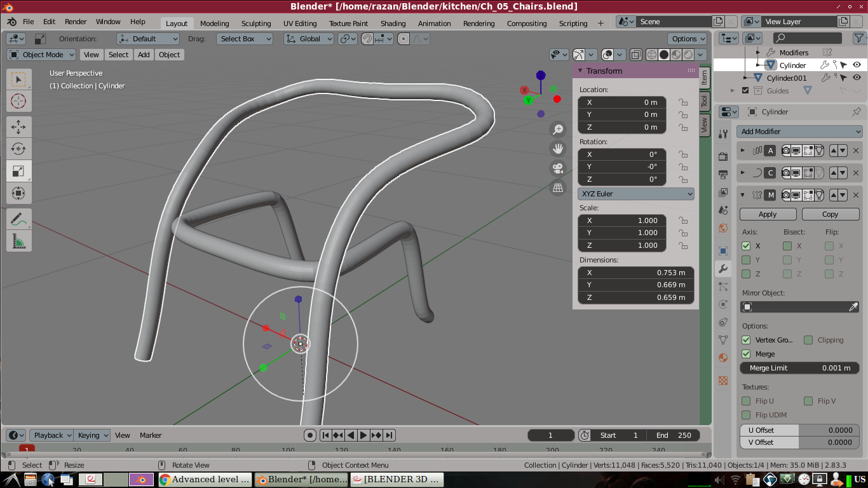Image resolution: width=868 pixels, height=488 pixels.
Task: Adjust the Merge Limit slider
Action: point(799,367)
